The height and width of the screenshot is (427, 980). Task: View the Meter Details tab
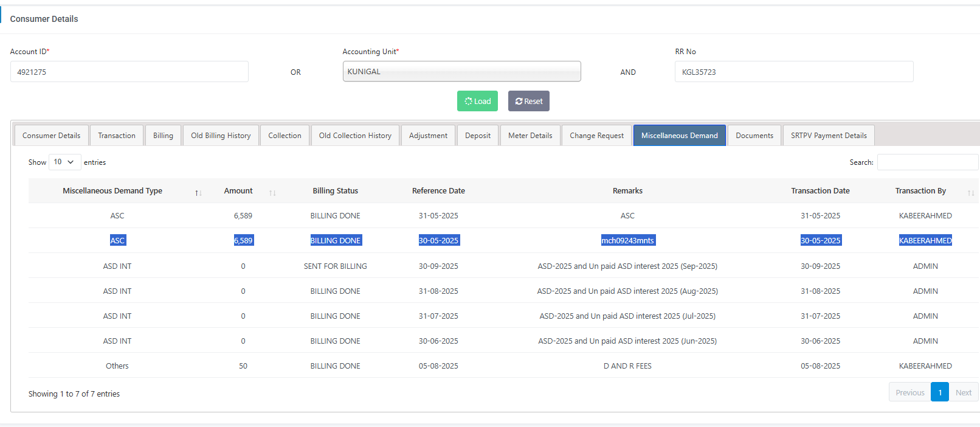[x=530, y=136]
